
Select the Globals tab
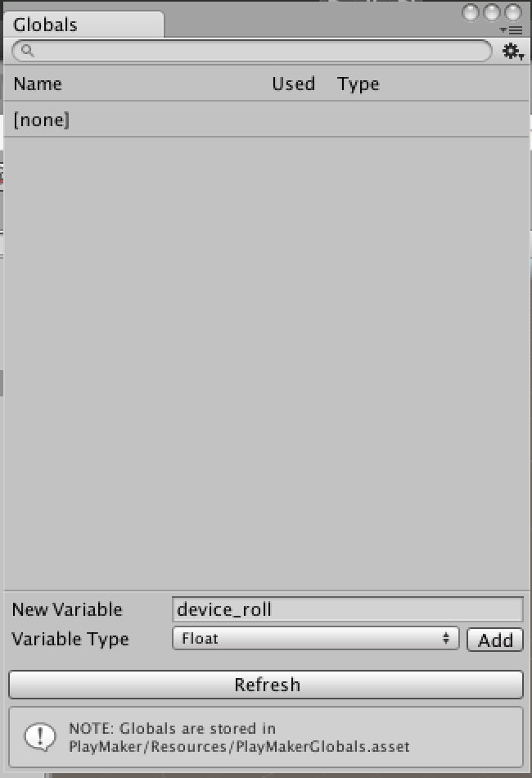pos(83,25)
